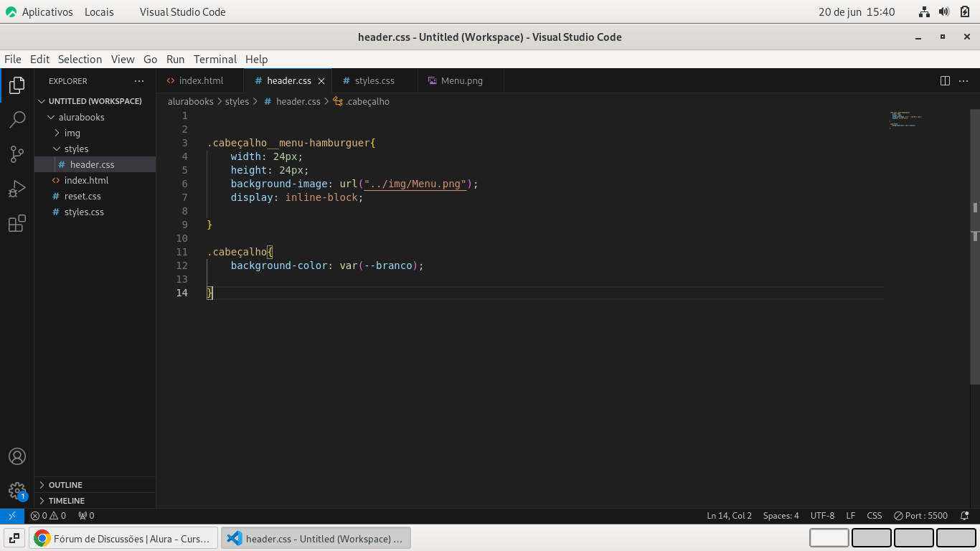980x551 pixels.
Task: Open clock 20 de jun 15:40
Action: coord(857,11)
